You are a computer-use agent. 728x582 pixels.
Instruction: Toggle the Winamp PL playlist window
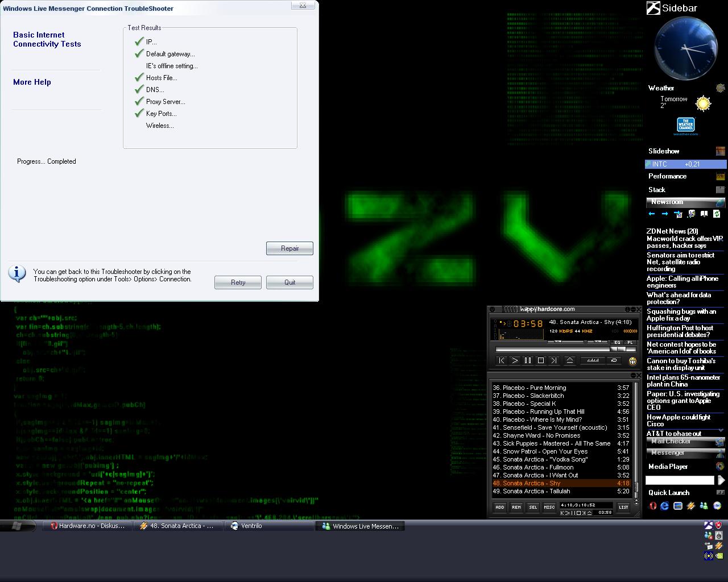[630, 342]
